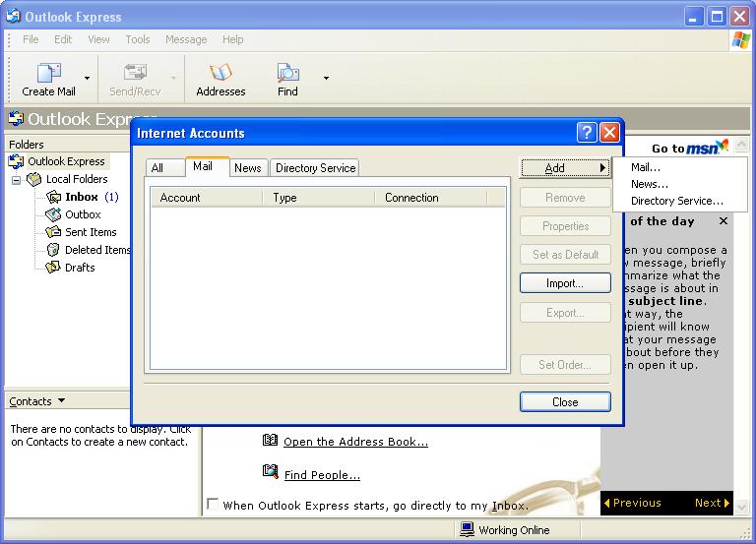Image resolution: width=756 pixels, height=544 pixels.
Task: Click the Type column header
Action: click(x=319, y=198)
